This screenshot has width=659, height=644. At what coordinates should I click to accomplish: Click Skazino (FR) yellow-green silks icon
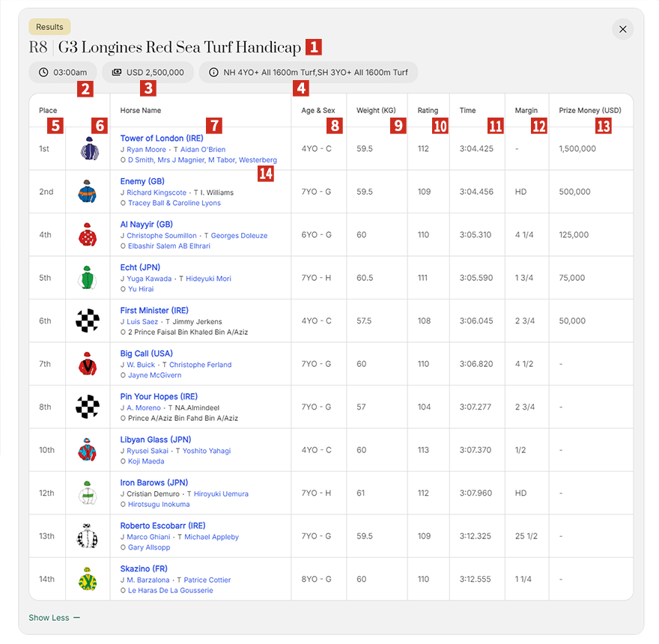88,579
